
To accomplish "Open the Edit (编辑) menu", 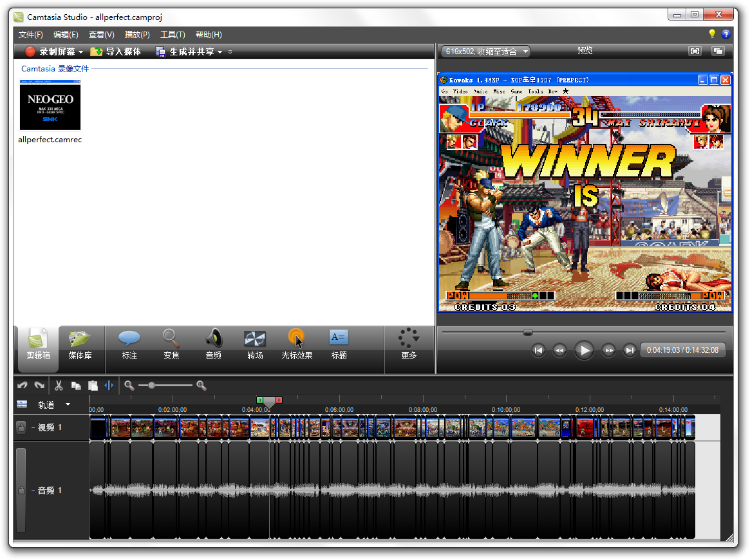I will pos(66,34).
